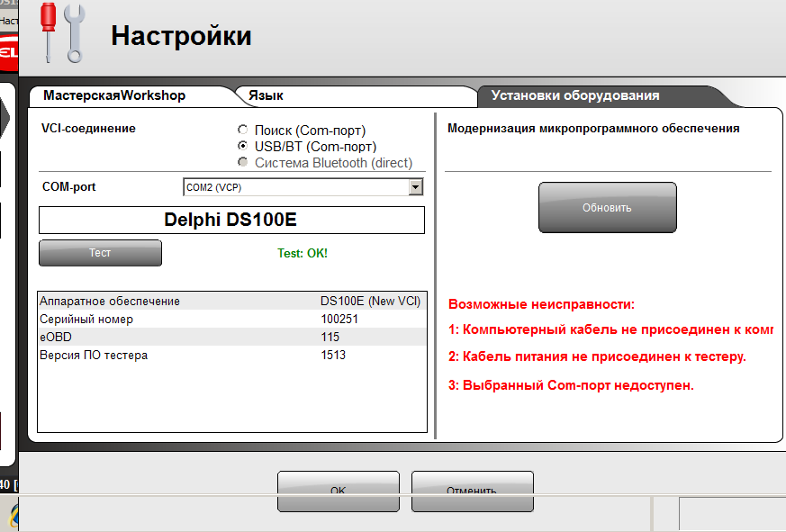
Task: Click the Кабель питания не присоединен message
Action: coord(597,356)
